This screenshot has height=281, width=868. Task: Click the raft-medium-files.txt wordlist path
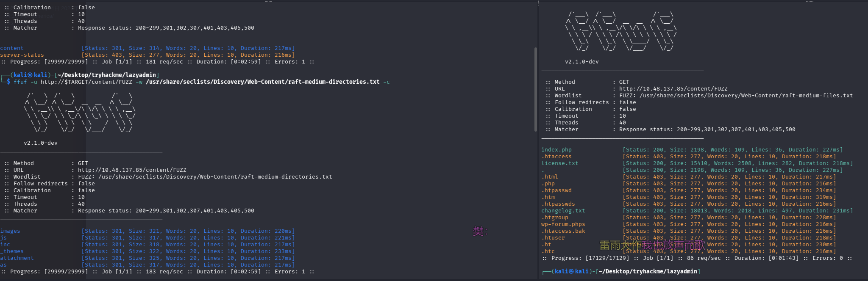tap(746, 96)
